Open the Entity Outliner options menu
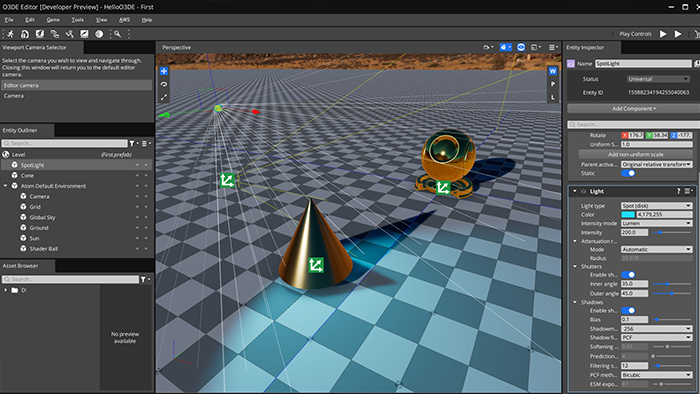Viewport: 700px width, 394px height. 146,143
